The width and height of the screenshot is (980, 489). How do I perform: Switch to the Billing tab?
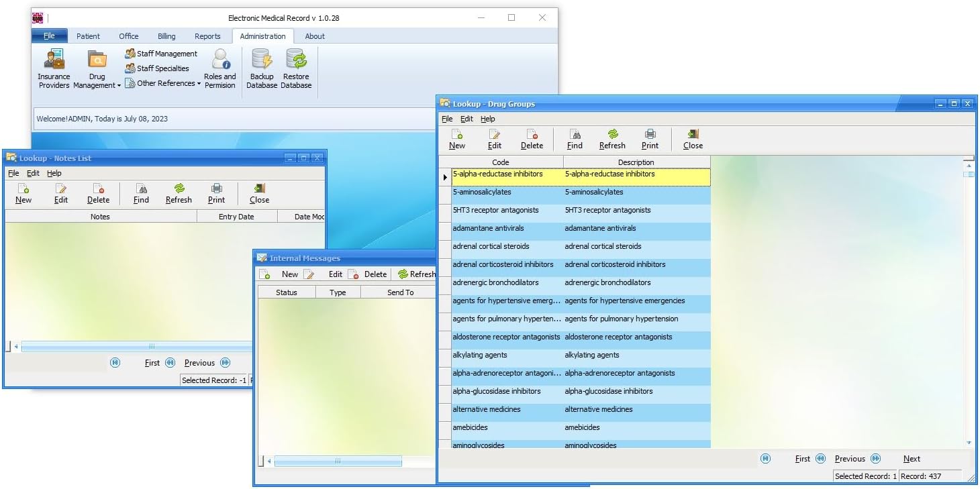point(166,36)
